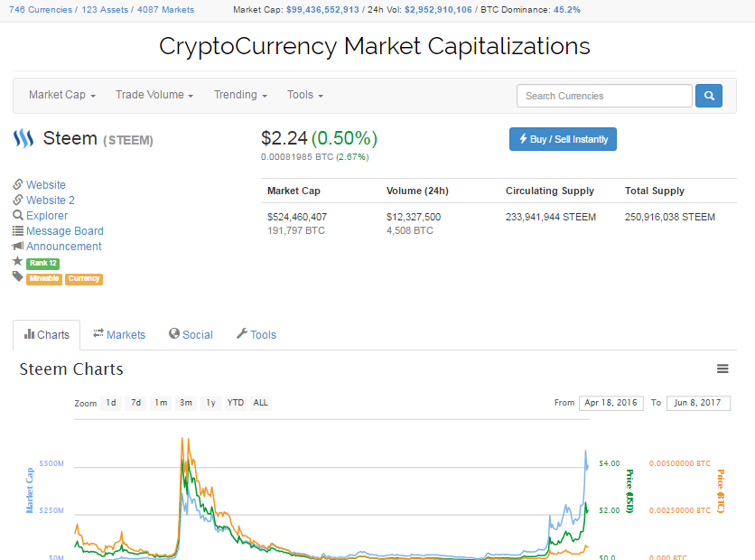755x560 pixels.
Task: Click the list icon beside Message Board
Action: (18, 230)
